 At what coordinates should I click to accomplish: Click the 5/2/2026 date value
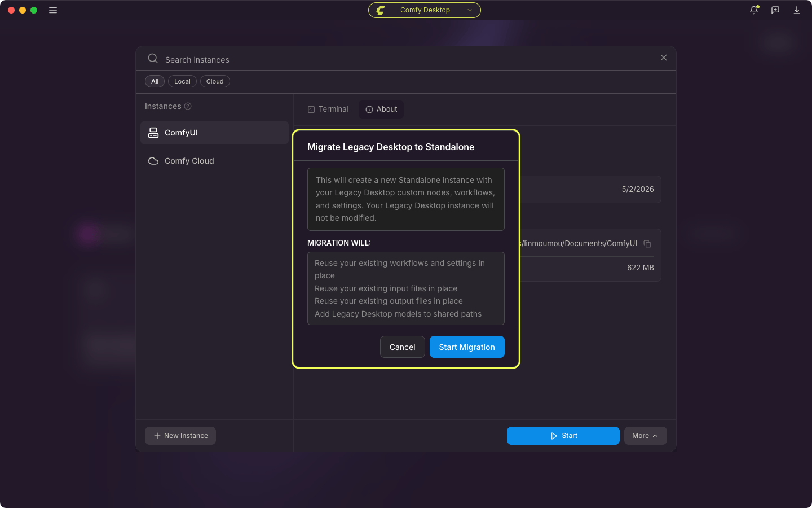click(638, 190)
